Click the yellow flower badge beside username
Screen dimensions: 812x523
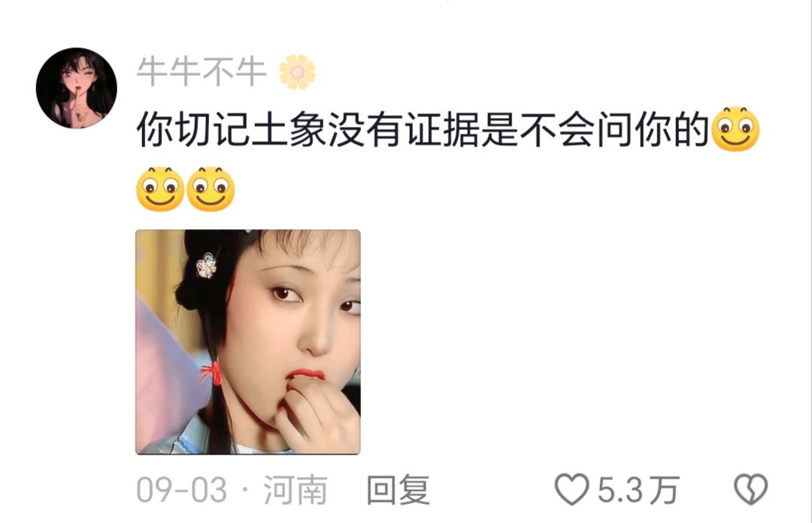tap(297, 72)
